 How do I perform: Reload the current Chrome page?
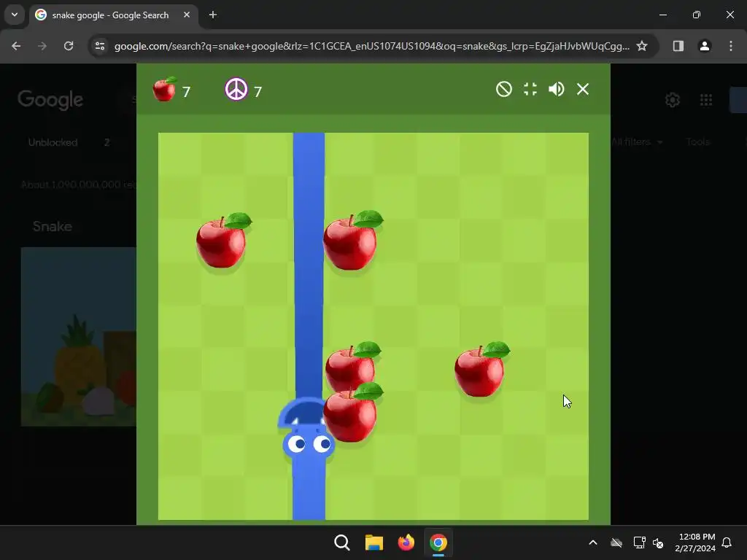69,46
